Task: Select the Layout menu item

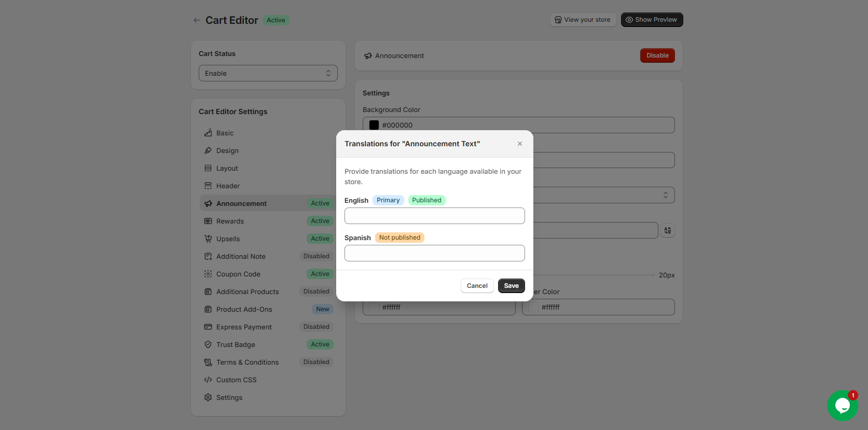Action: [x=227, y=168]
